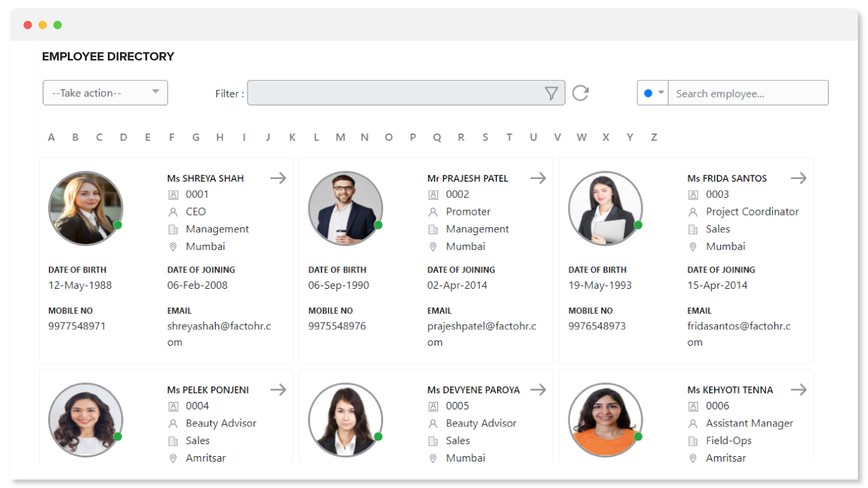This screenshot has width=868, height=488.
Task: Show employees starting with S
Action: (x=485, y=138)
